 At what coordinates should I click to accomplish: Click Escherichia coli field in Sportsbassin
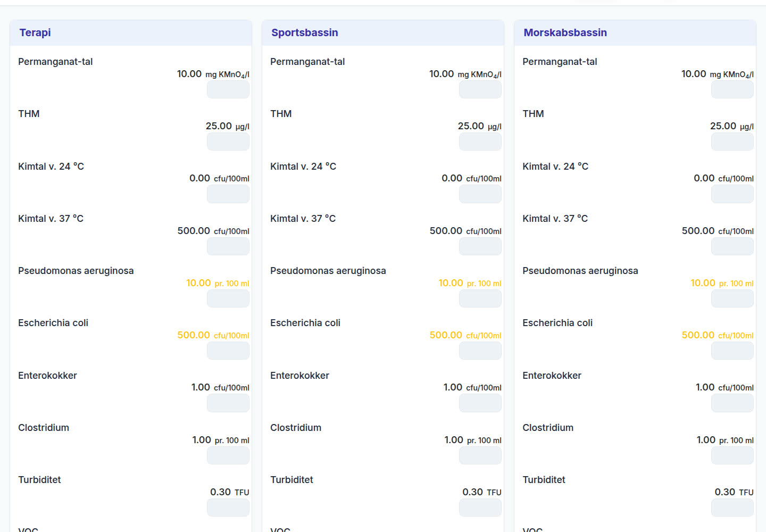click(x=480, y=351)
